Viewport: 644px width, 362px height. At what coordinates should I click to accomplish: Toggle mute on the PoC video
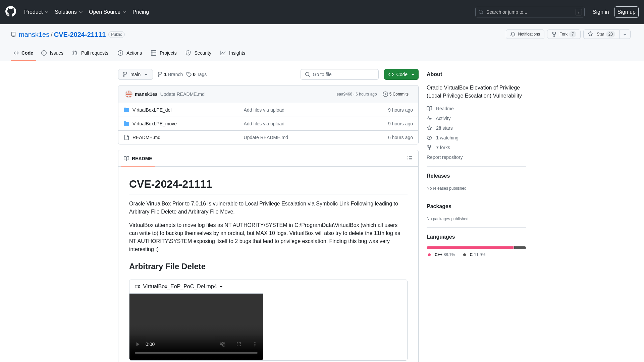coord(223,344)
